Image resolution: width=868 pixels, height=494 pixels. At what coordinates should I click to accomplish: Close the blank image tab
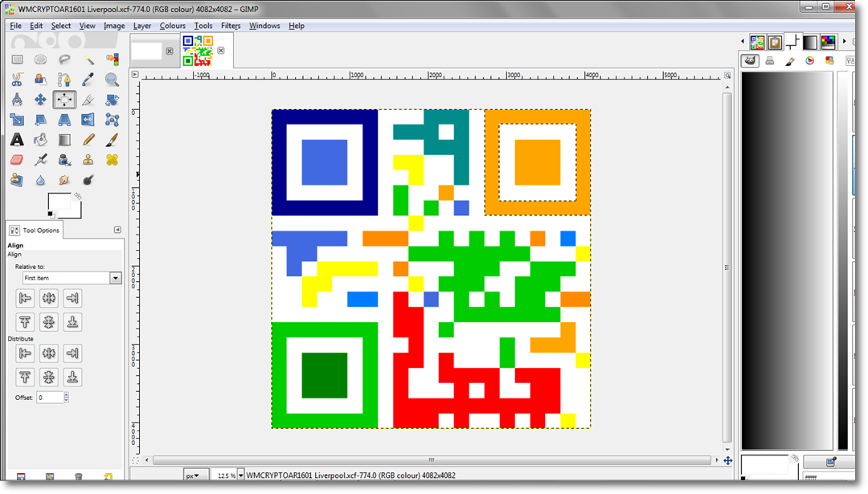click(170, 51)
